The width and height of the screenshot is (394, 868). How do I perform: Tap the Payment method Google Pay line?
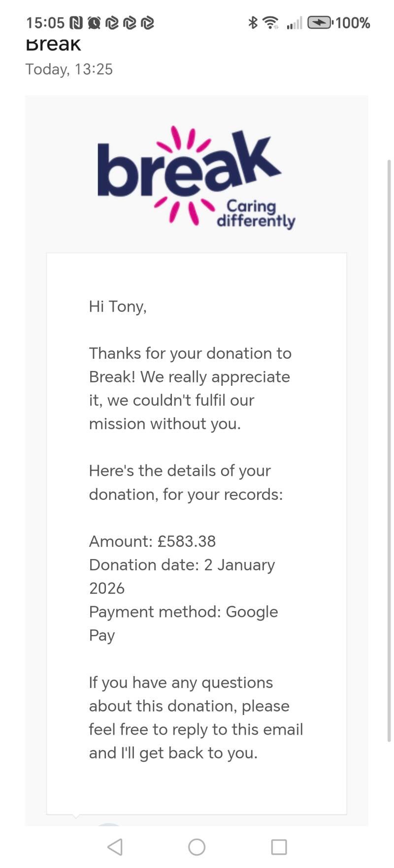click(x=183, y=612)
